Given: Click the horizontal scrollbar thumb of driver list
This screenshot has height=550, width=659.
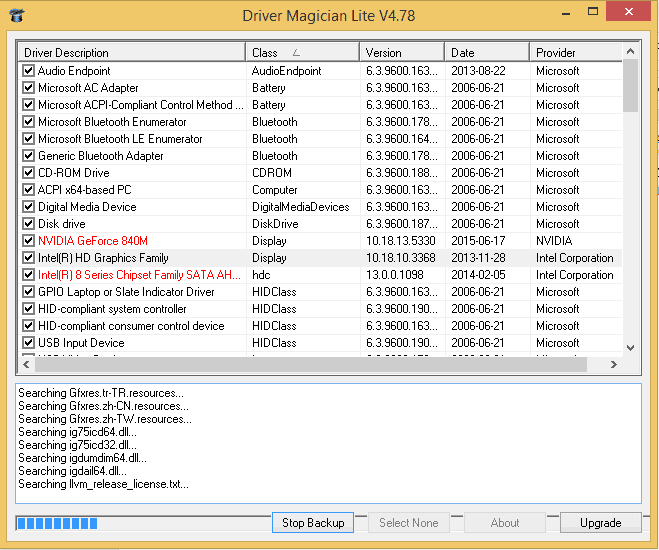Looking at the screenshot, I should pos(311,364).
